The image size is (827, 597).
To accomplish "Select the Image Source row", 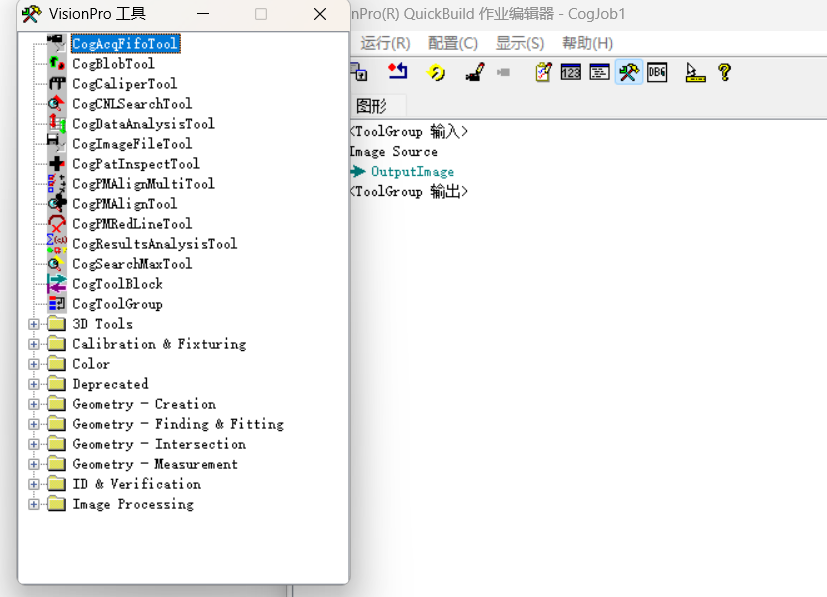I will tap(393, 152).
